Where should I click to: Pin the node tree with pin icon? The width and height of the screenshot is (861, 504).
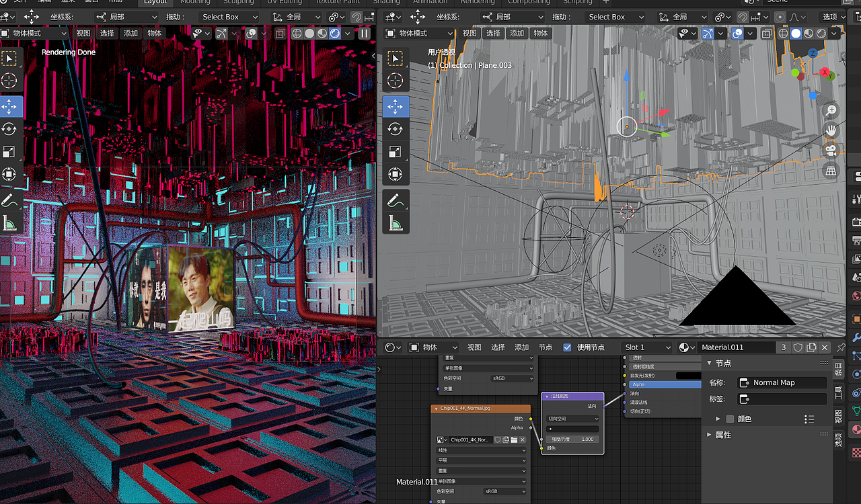tap(841, 347)
